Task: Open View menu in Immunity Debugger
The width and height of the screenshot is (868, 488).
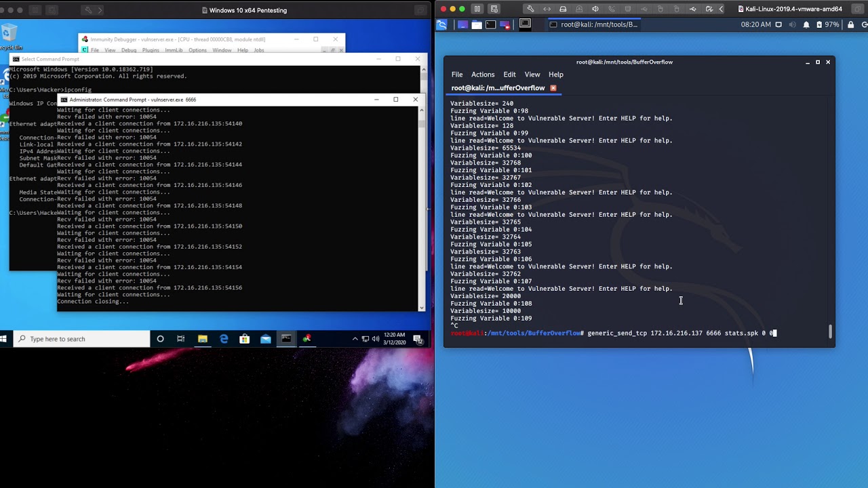Action: pyautogui.click(x=109, y=50)
